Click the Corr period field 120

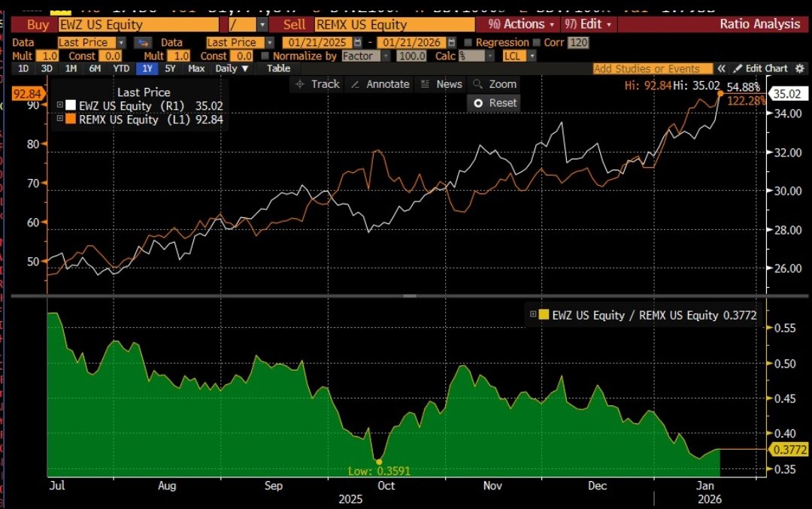578,42
